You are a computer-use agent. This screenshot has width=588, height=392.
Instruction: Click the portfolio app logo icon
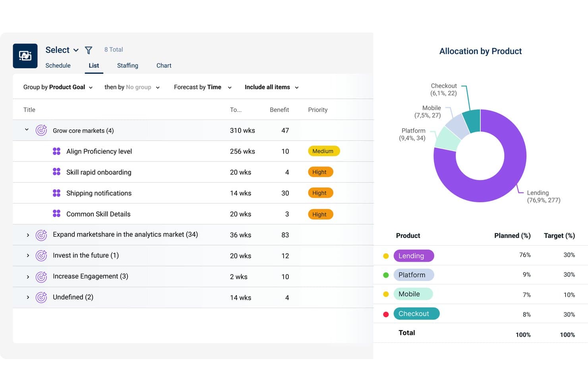pyautogui.click(x=25, y=56)
